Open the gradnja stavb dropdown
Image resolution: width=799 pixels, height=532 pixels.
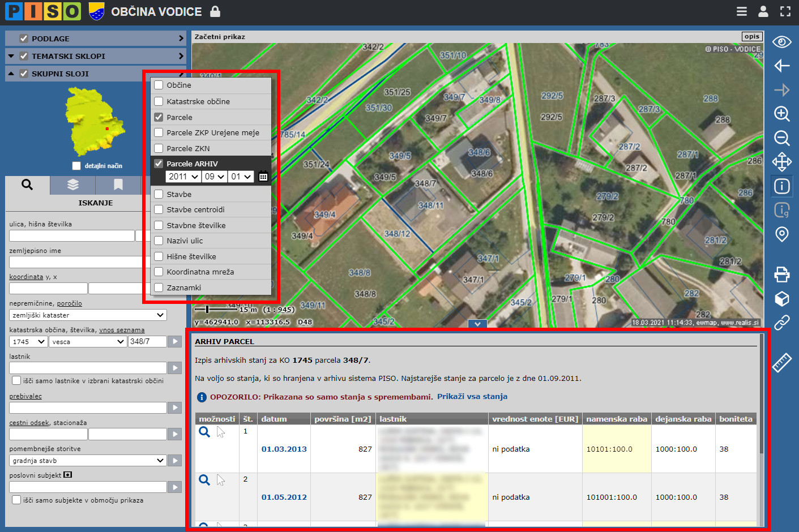click(88, 461)
